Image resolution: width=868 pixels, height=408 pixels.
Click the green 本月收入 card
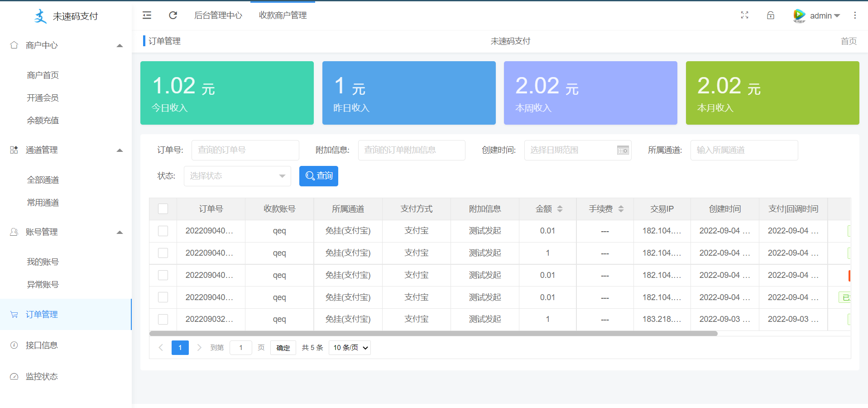click(772, 93)
